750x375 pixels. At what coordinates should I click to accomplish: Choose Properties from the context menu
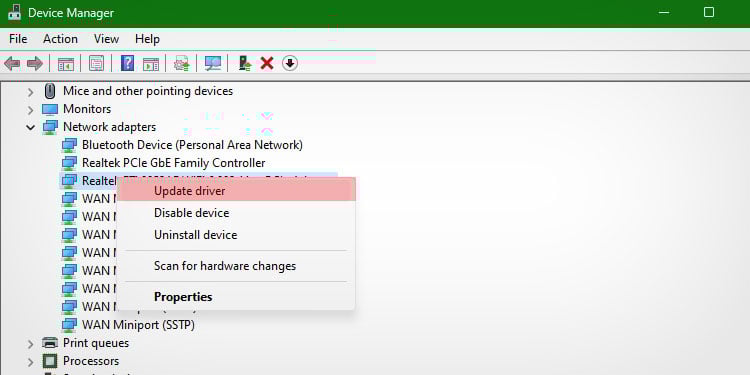coord(236,297)
